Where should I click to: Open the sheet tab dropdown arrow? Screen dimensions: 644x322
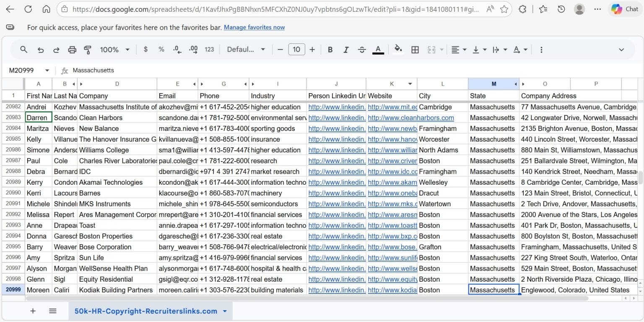(x=225, y=311)
